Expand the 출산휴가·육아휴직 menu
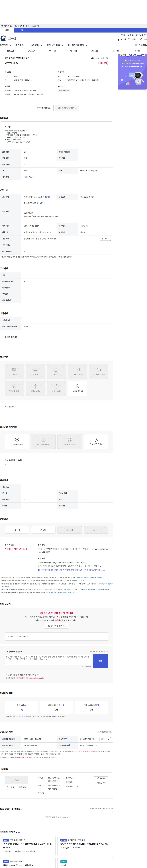Screen dimensions: 147x868 pyautogui.click(x=78, y=45)
